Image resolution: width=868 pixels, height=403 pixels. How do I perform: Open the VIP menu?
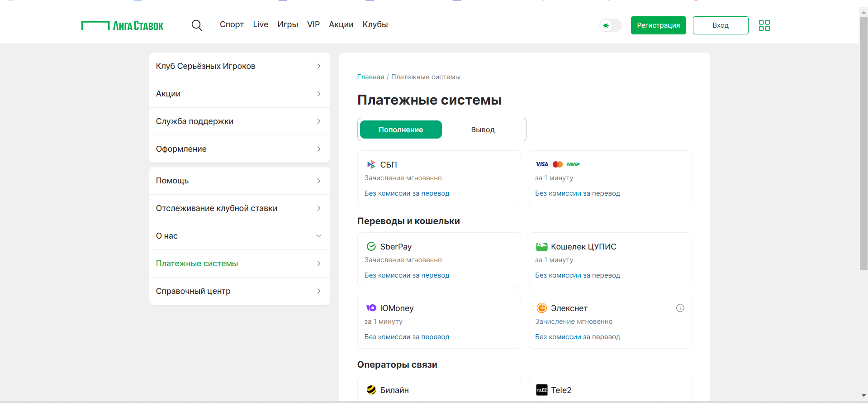click(x=313, y=24)
